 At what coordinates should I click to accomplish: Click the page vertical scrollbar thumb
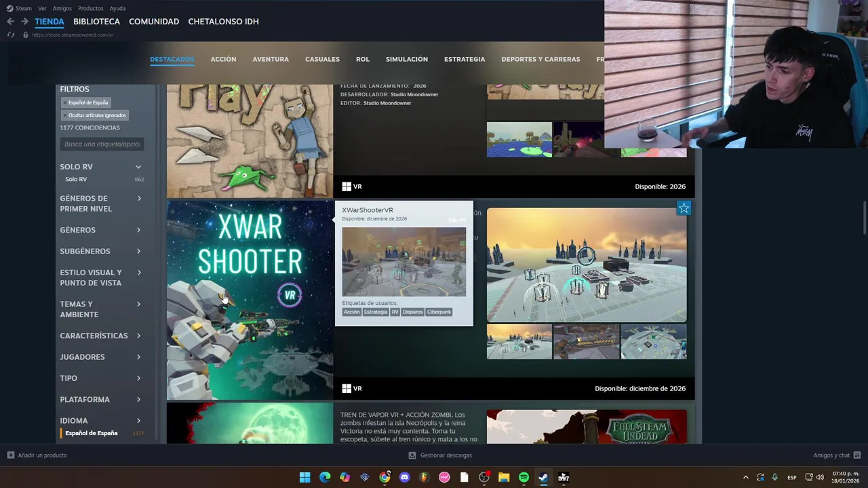pos(864,218)
